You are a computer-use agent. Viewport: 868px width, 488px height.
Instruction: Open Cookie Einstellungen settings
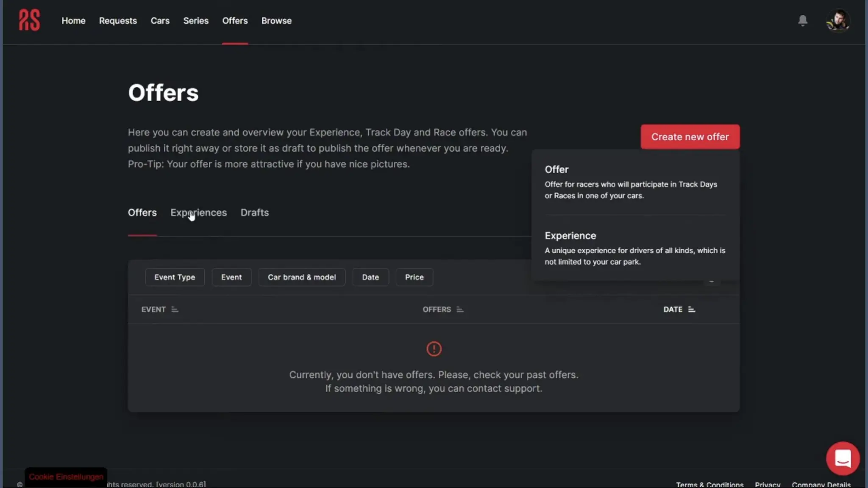click(66, 477)
